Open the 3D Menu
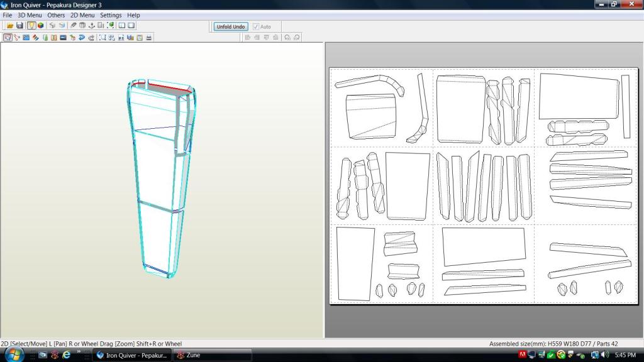This screenshot has height=362, width=644. (30, 15)
